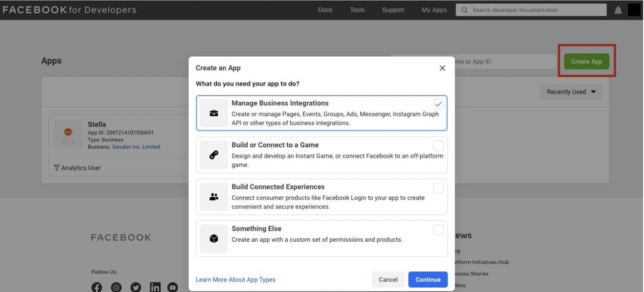Click the Apps page heading
Viewport: 644px width, 292px height.
click(x=51, y=61)
